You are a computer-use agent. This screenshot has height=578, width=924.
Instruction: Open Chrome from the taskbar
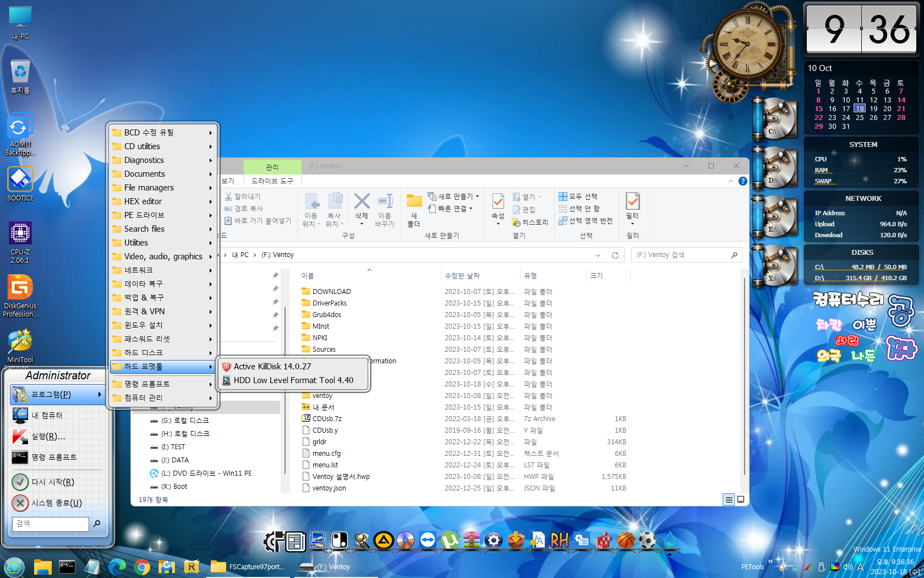pyautogui.click(x=142, y=566)
